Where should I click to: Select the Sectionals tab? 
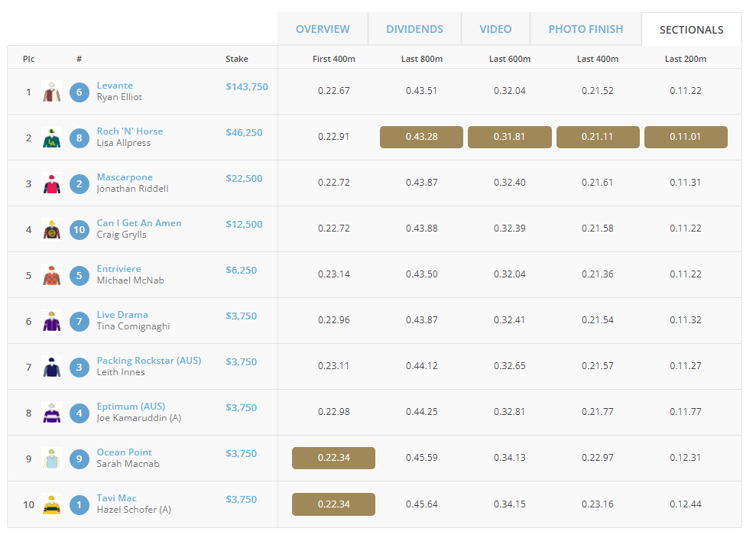point(691,29)
